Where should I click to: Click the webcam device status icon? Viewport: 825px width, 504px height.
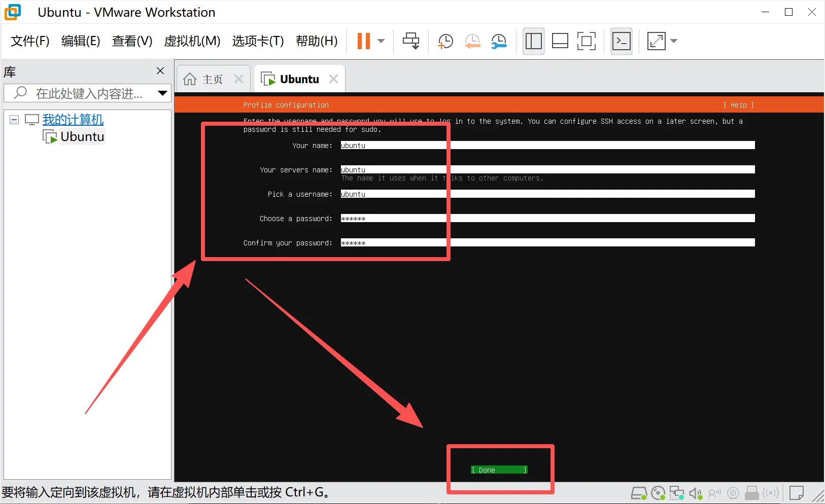(x=733, y=493)
